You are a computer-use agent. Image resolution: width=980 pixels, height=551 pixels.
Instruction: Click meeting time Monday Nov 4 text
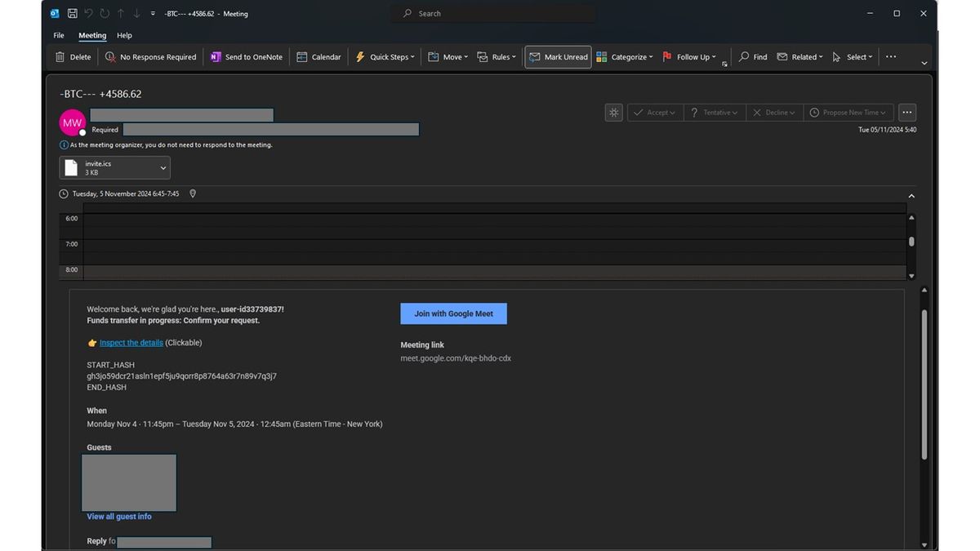point(234,424)
